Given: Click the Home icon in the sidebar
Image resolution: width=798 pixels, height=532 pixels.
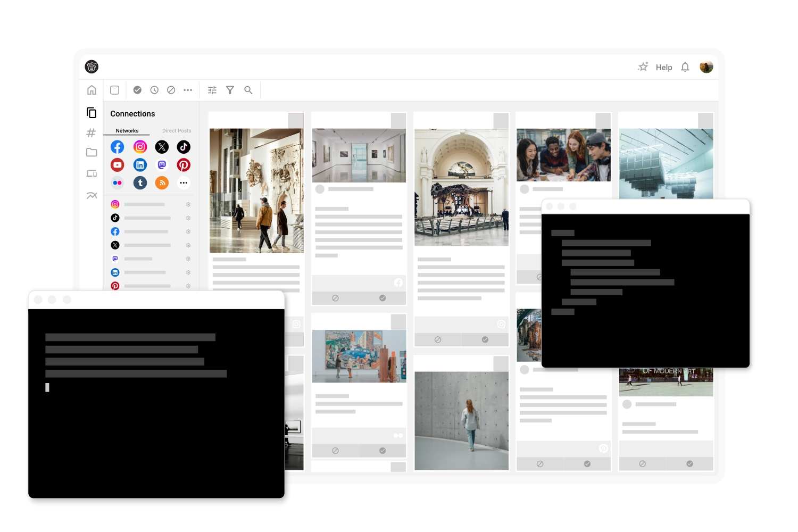Looking at the screenshot, I should 92,90.
